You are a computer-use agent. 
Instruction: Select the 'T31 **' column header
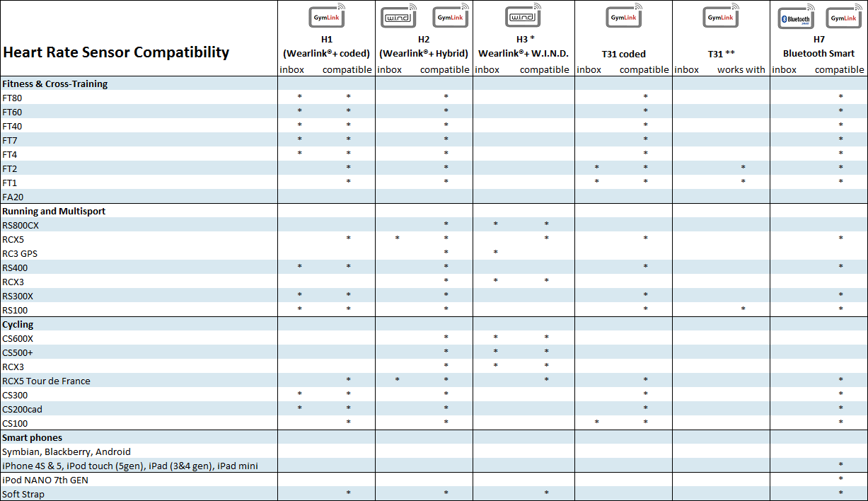pos(721,53)
